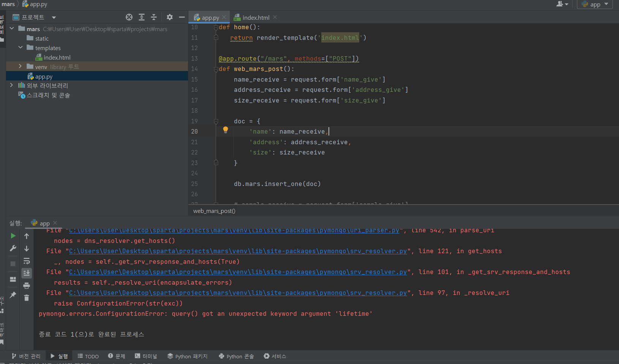Stop the running process
619x364 pixels.
pyautogui.click(x=13, y=263)
